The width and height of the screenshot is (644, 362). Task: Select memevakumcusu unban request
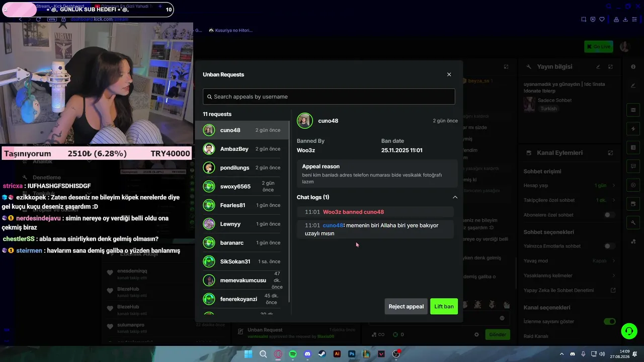point(242,280)
